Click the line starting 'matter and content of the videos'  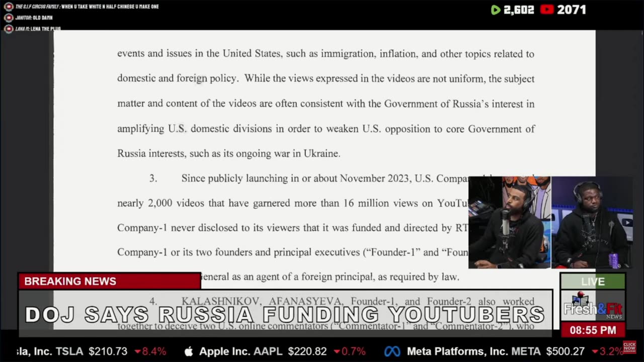click(x=326, y=104)
